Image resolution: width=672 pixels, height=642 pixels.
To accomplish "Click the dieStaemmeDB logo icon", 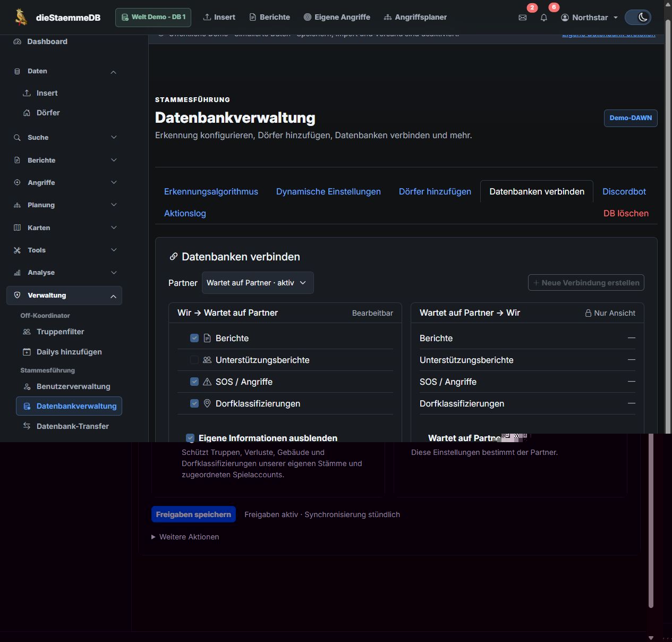I will 21,17.
